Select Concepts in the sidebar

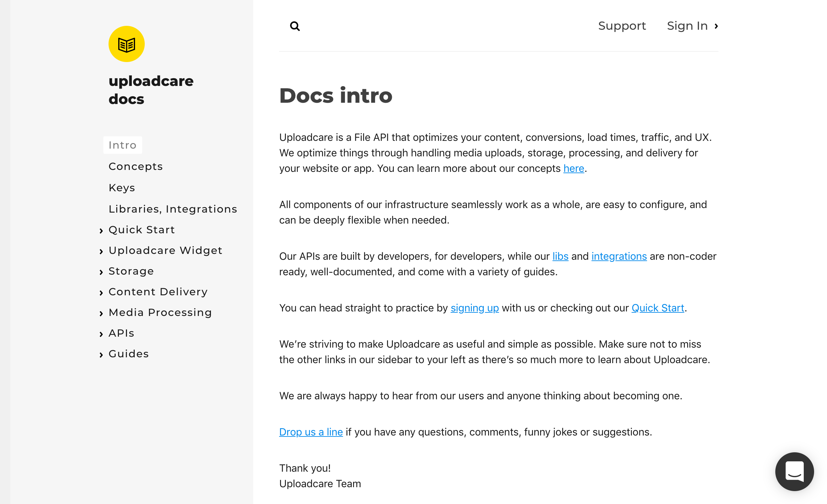coord(136,166)
